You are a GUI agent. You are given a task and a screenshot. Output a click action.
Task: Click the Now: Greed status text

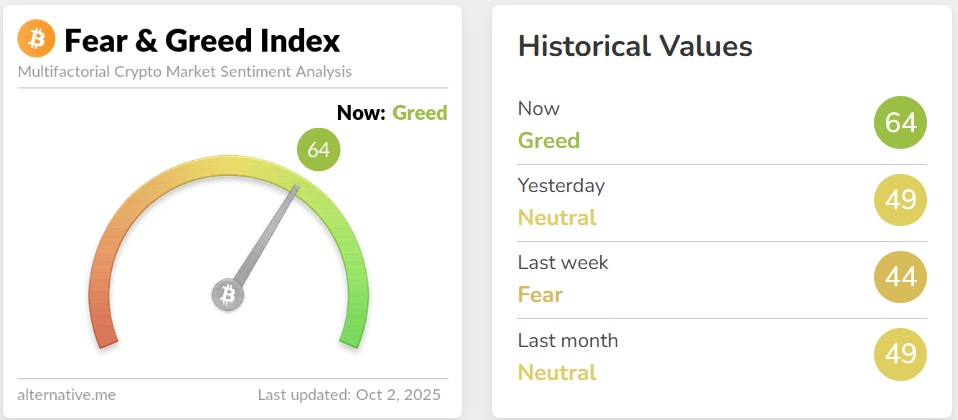pos(392,113)
